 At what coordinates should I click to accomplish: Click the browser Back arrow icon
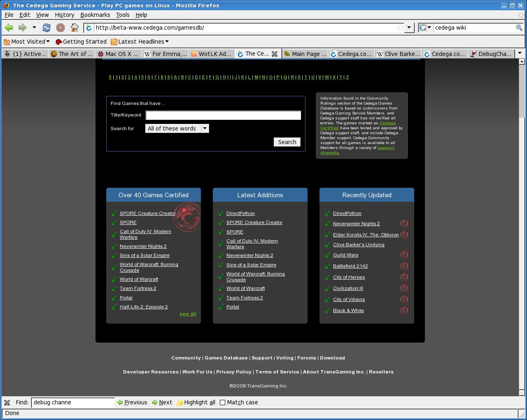point(9,28)
